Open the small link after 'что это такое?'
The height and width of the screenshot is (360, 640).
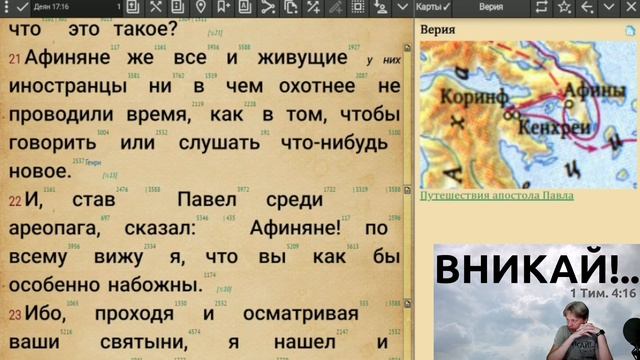tap(215, 33)
